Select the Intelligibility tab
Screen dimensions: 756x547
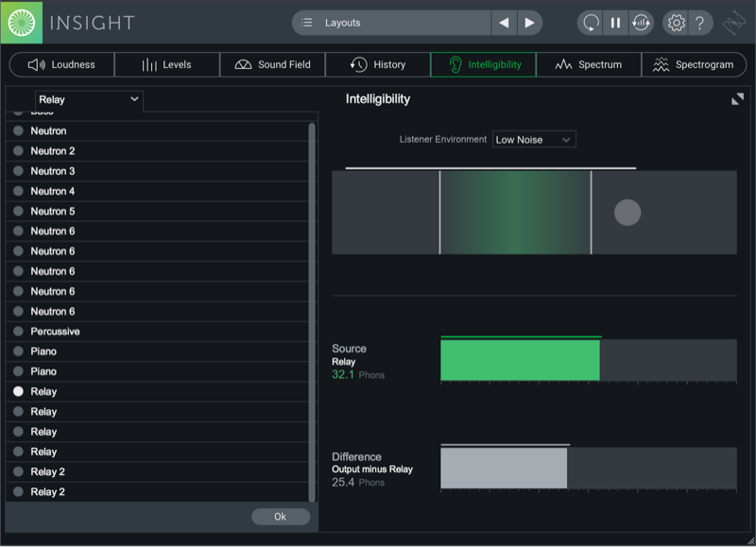(x=483, y=64)
